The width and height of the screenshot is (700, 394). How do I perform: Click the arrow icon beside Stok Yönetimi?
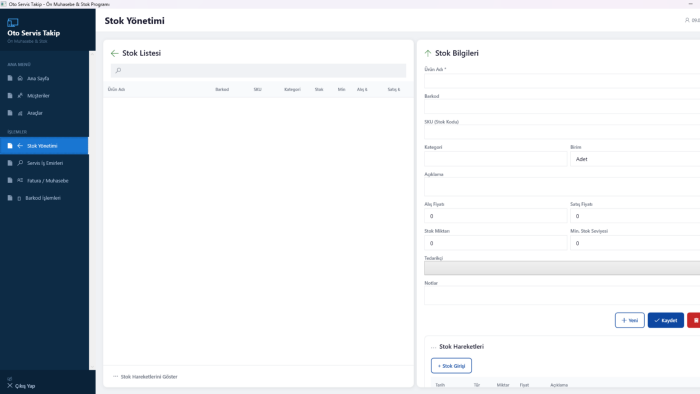[x=20, y=146]
